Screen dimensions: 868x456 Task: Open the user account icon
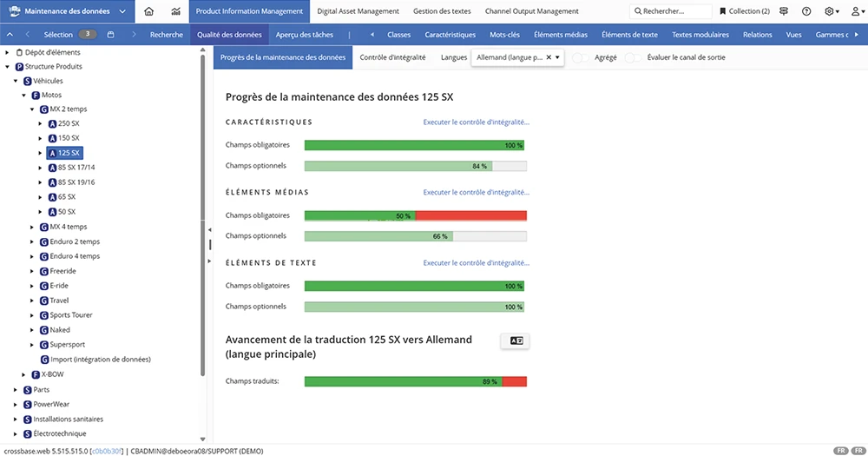(858, 11)
